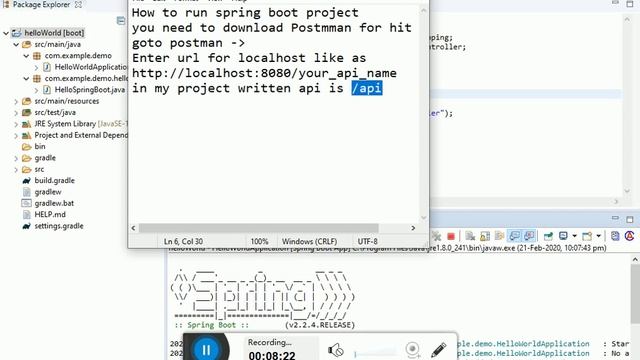Collapse the com.example.demo.hello package

tap(26, 78)
